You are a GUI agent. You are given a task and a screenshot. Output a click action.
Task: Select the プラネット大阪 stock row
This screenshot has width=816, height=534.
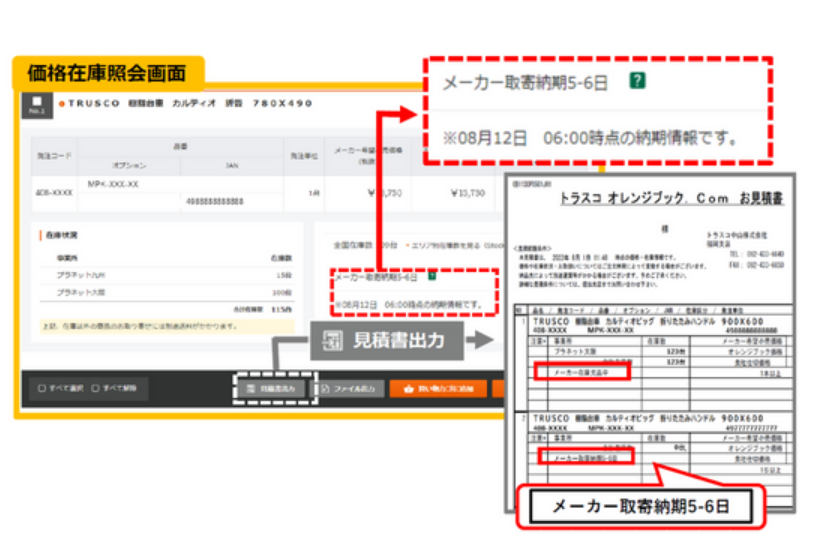pyautogui.click(x=167, y=293)
